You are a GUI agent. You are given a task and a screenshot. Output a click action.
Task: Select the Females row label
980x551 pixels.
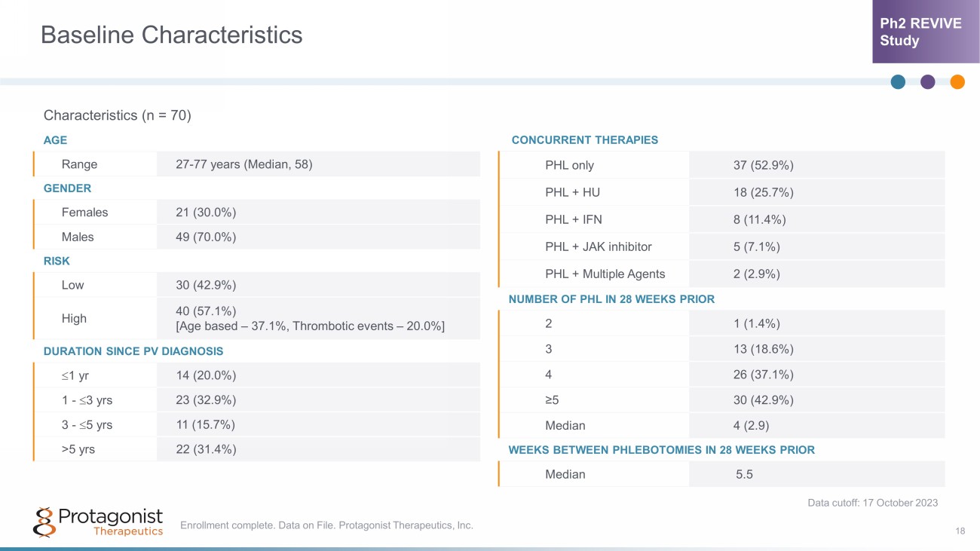coord(84,213)
